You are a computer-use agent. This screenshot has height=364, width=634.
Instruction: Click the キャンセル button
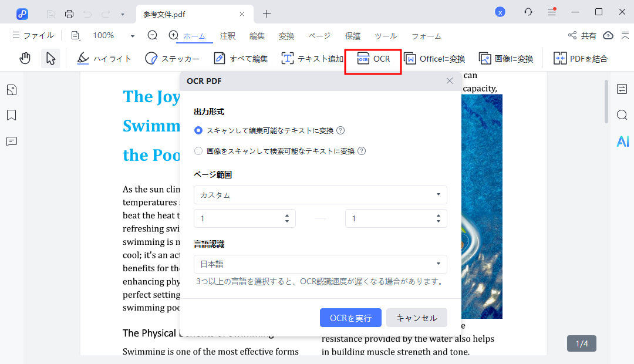[x=416, y=318]
